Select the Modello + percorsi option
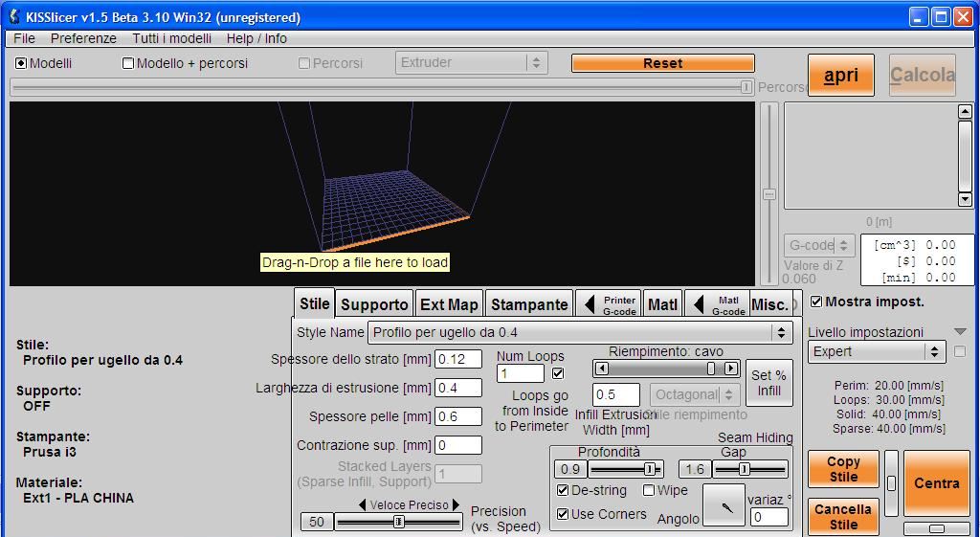 (128, 63)
